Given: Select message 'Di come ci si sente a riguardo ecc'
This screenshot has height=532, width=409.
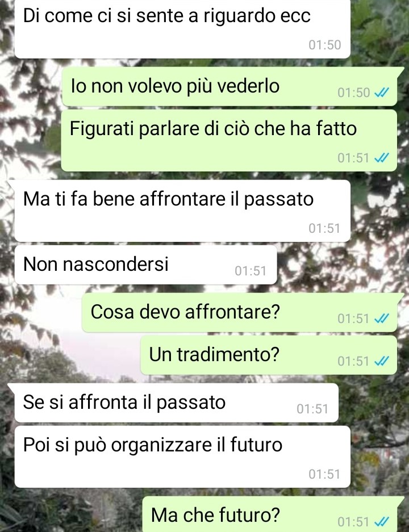Looking at the screenshot, I should click(182, 29).
